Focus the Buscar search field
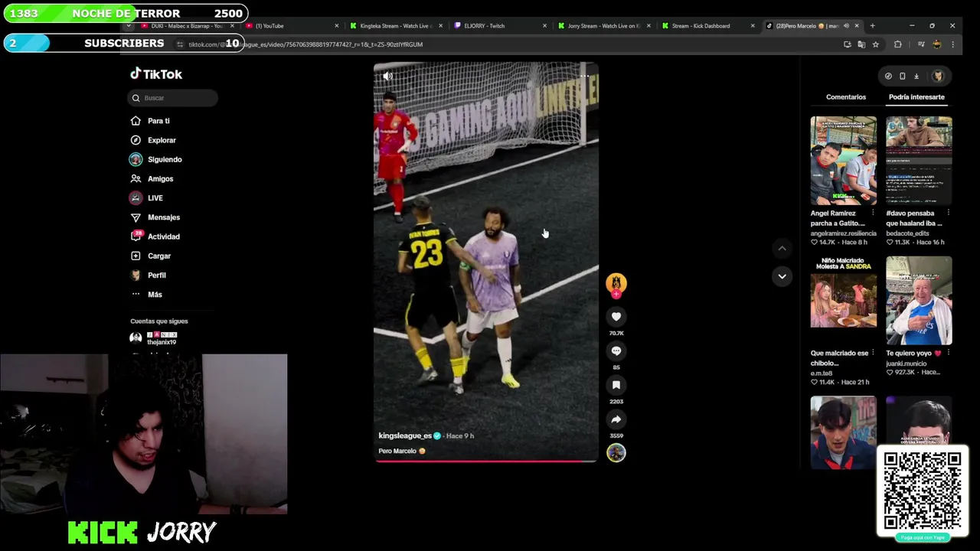 (x=173, y=98)
